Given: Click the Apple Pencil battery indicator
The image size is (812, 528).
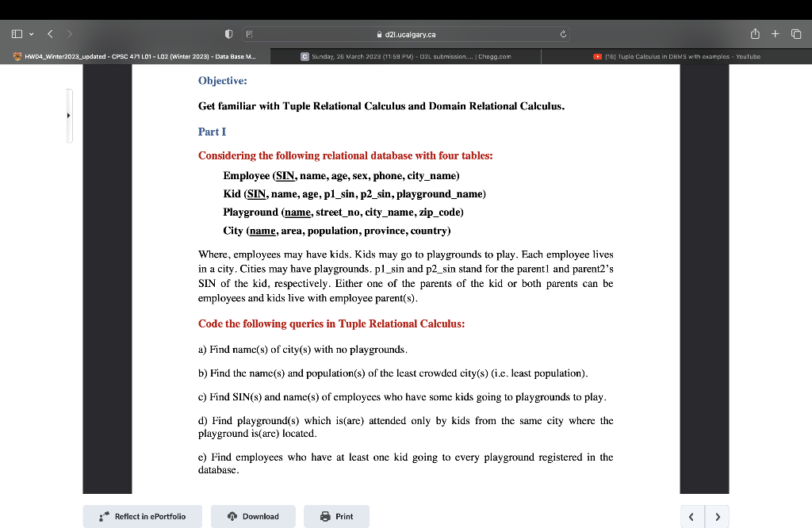Looking at the screenshot, I should coord(228,34).
